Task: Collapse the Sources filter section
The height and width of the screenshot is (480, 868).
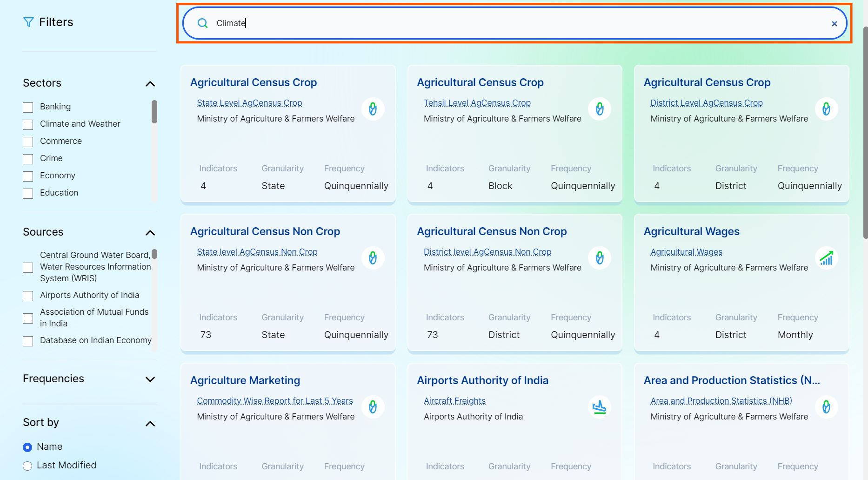Action: point(150,233)
